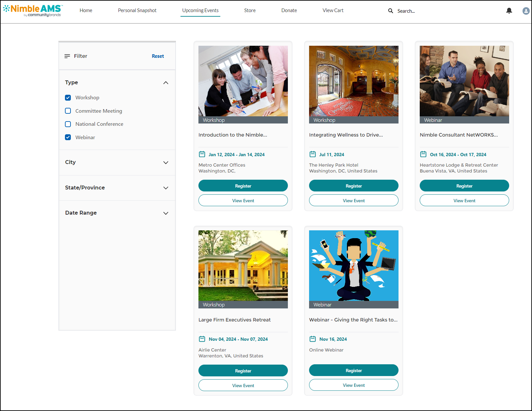
Task: Enable the Committee Meeting checkbox
Action: pos(68,111)
